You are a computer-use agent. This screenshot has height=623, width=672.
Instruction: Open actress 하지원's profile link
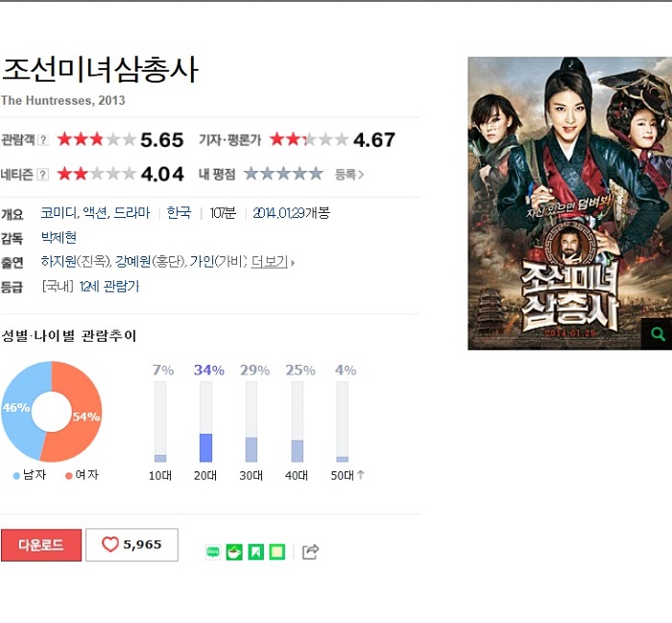[x=59, y=261]
